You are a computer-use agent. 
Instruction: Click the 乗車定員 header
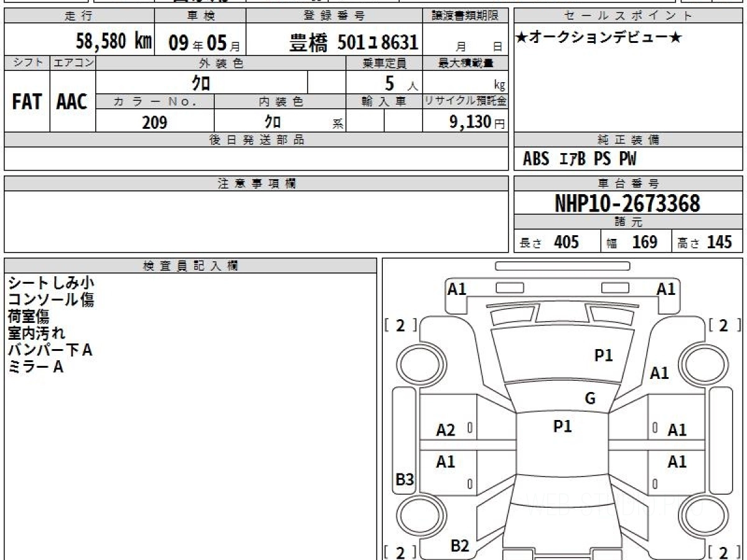coord(384,63)
